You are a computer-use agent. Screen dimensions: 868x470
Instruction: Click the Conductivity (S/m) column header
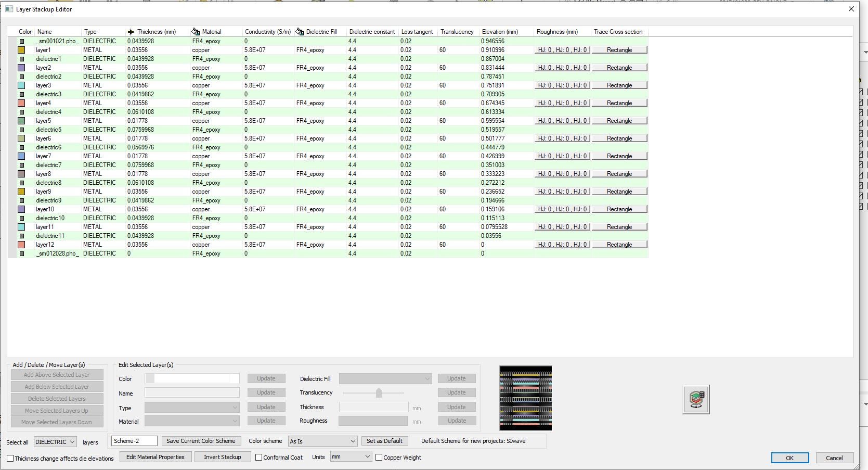[268, 32]
